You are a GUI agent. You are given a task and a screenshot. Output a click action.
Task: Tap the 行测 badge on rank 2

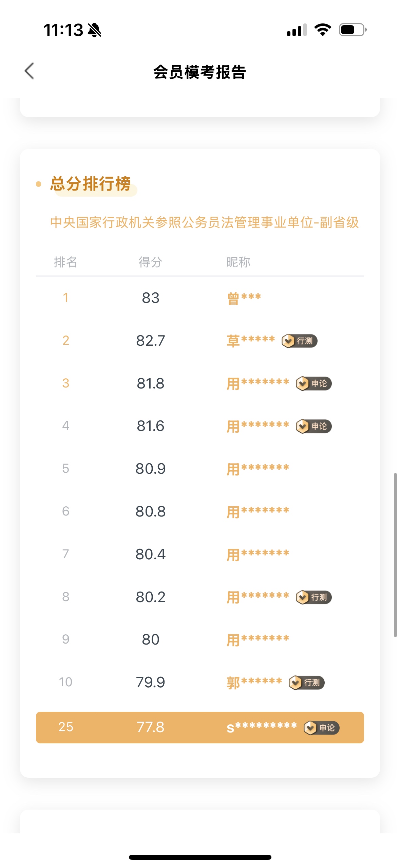pos(300,341)
